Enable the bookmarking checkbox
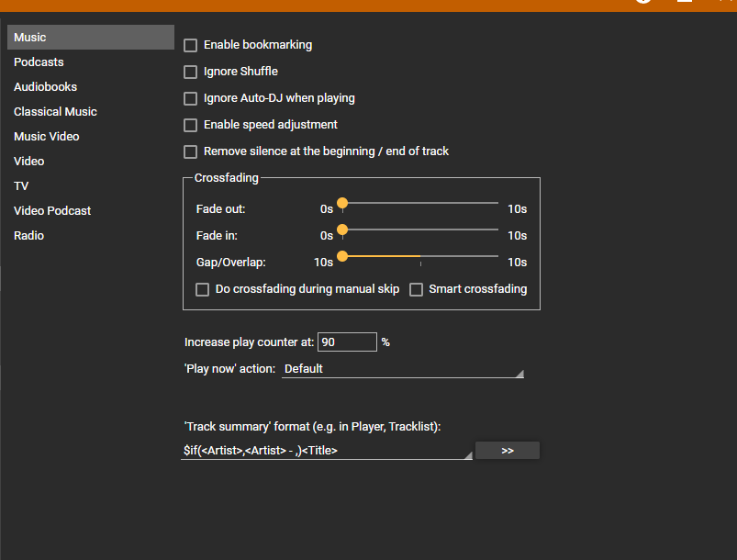The height and width of the screenshot is (560, 737). point(190,45)
